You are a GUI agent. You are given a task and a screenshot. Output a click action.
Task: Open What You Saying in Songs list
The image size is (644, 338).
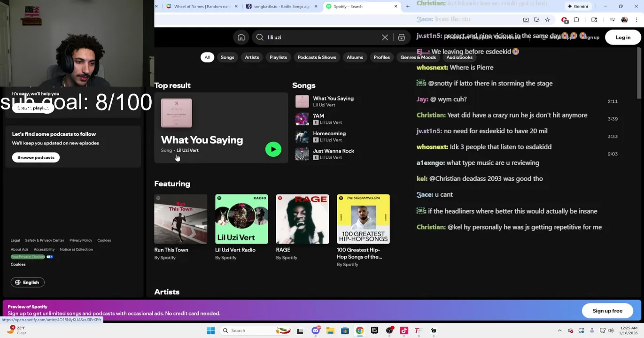pos(333,99)
